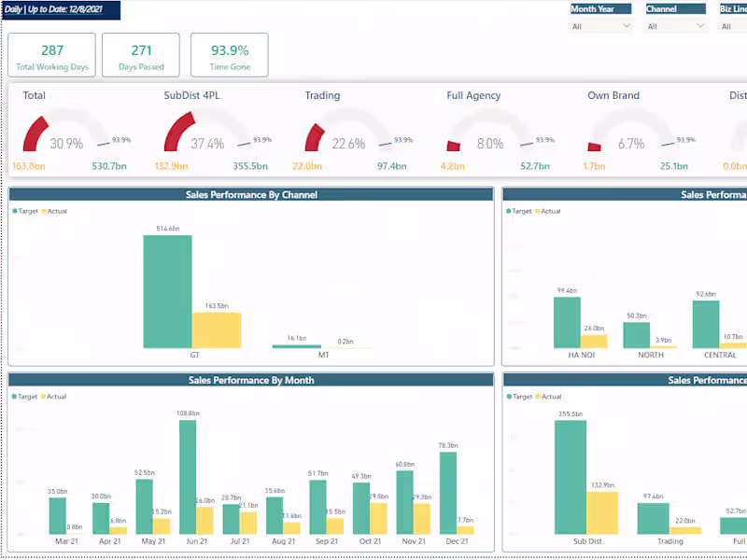Open the Month Year dropdown

(600, 26)
